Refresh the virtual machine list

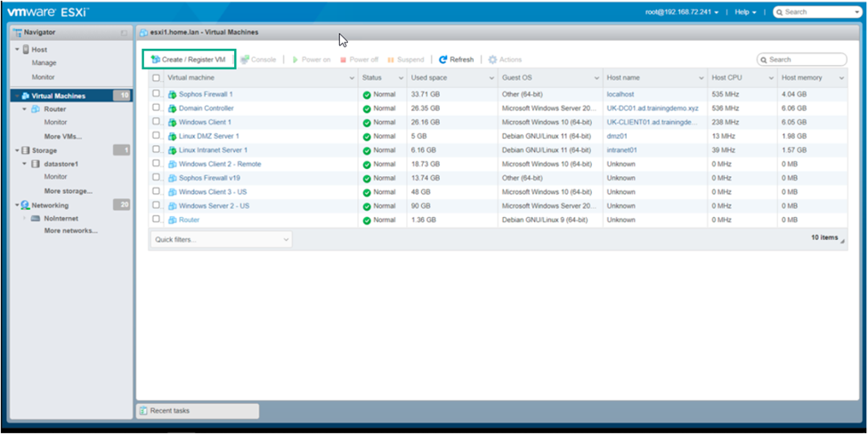[x=456, y=60]
